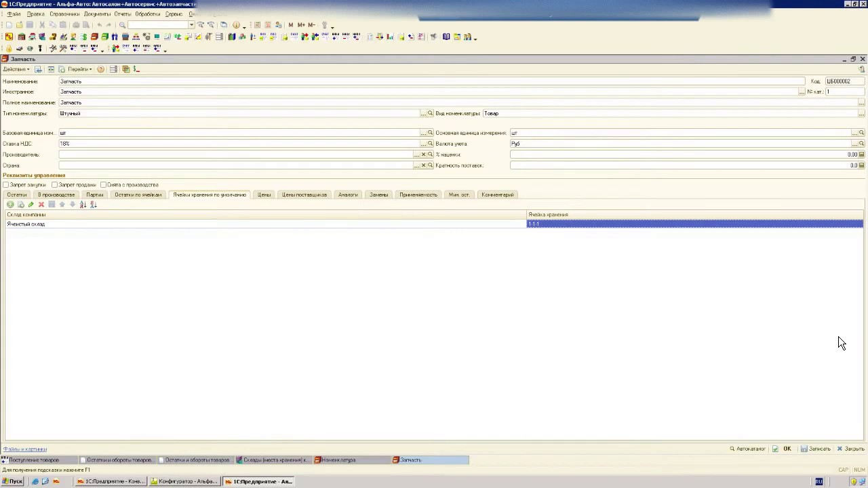Click the open book icon in main toolbar
868x488 pixels.
point(446,37)
